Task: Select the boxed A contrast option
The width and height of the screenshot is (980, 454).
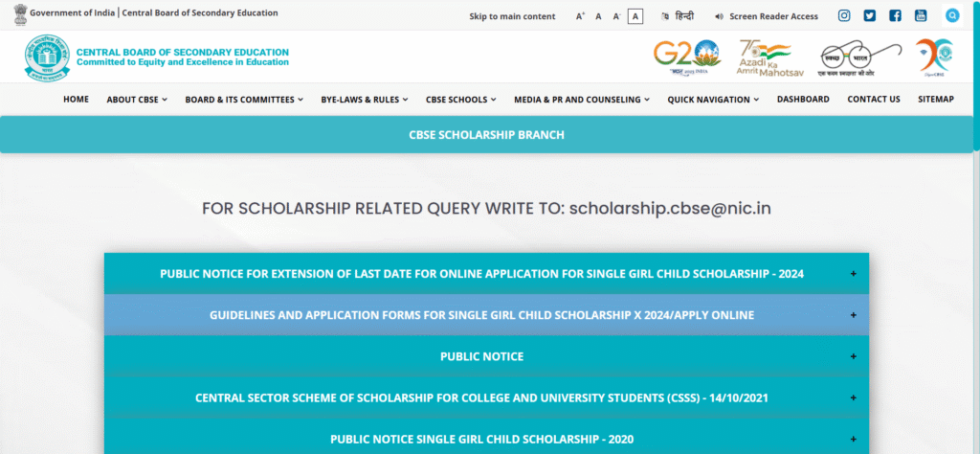Action: coord(635,16)
